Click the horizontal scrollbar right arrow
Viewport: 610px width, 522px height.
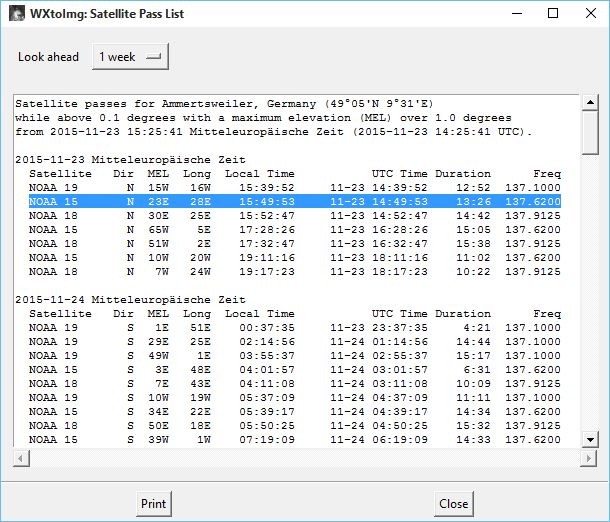pyautogui.click(x=588, y=458)
